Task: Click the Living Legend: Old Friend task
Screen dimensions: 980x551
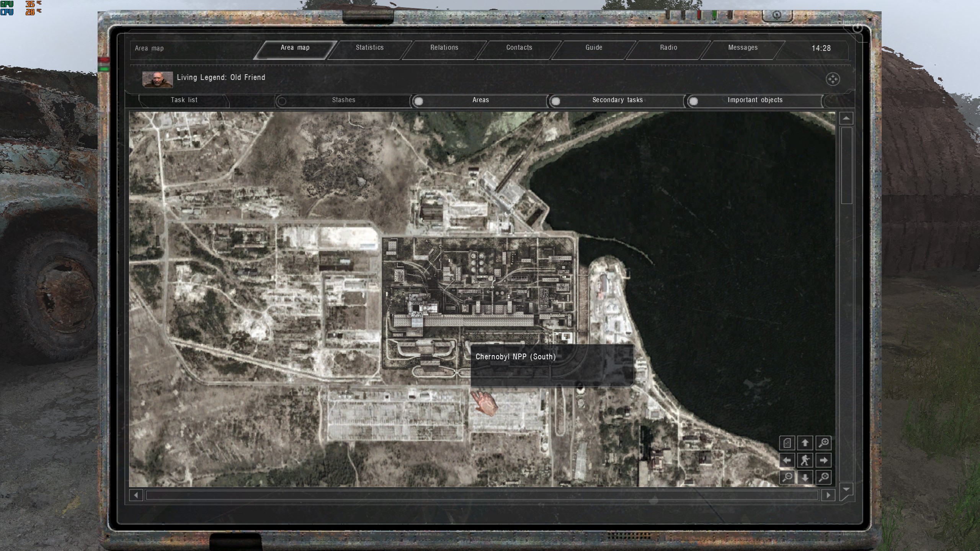Action: coord(220,78)
